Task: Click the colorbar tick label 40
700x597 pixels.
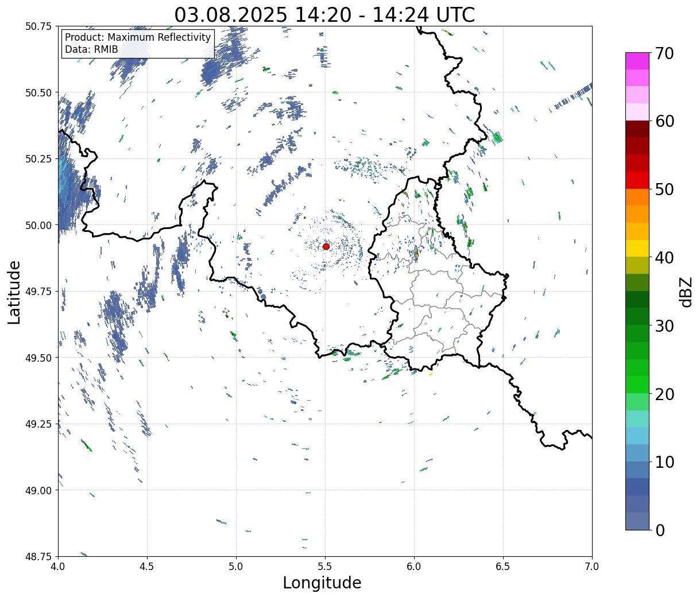Action: click(664, 258)
